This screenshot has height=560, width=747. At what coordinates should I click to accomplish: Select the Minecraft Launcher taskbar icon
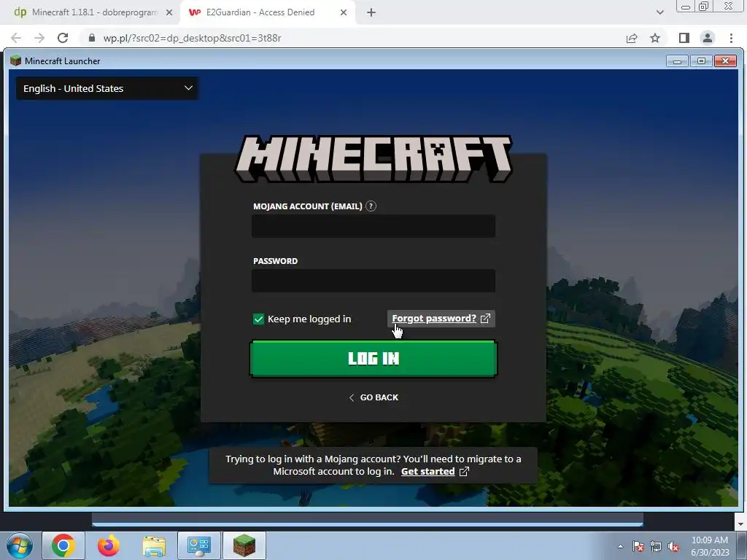[244, 545]
